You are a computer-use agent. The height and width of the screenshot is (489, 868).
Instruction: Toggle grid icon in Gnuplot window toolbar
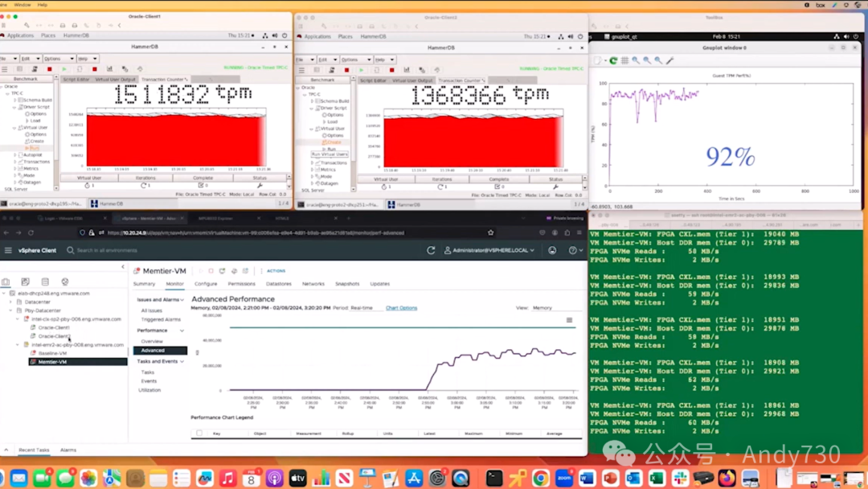pyautogui.click(x=625, y=60)
